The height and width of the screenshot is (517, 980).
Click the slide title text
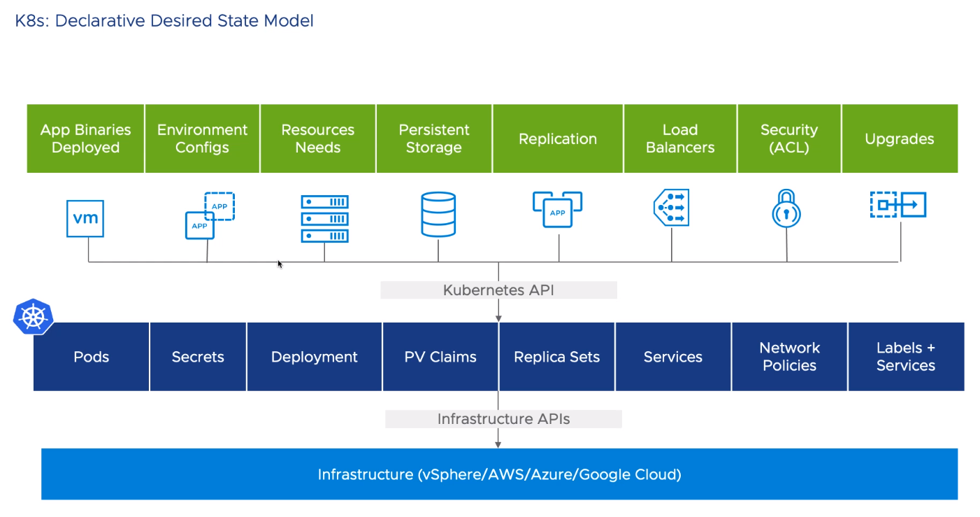point(164,21)
